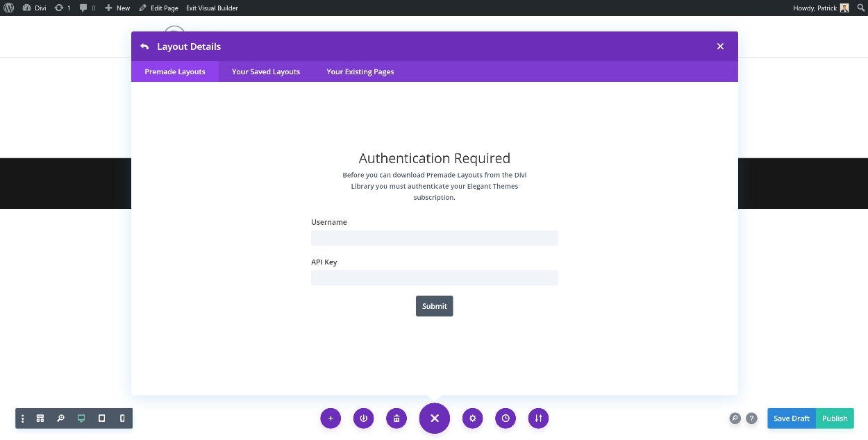The image size is (868, 440).
Task: Open page settings gear
Action: pyautogui.click(x=472, y=418)
